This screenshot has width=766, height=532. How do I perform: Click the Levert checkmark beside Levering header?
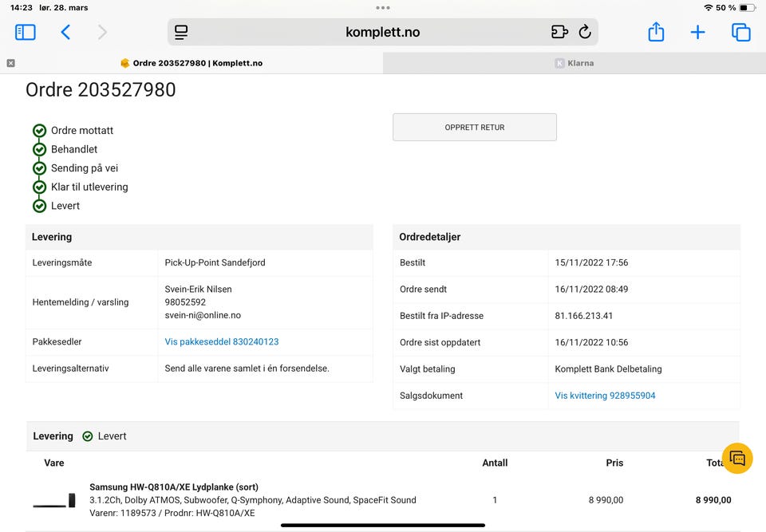pos(88,436)
